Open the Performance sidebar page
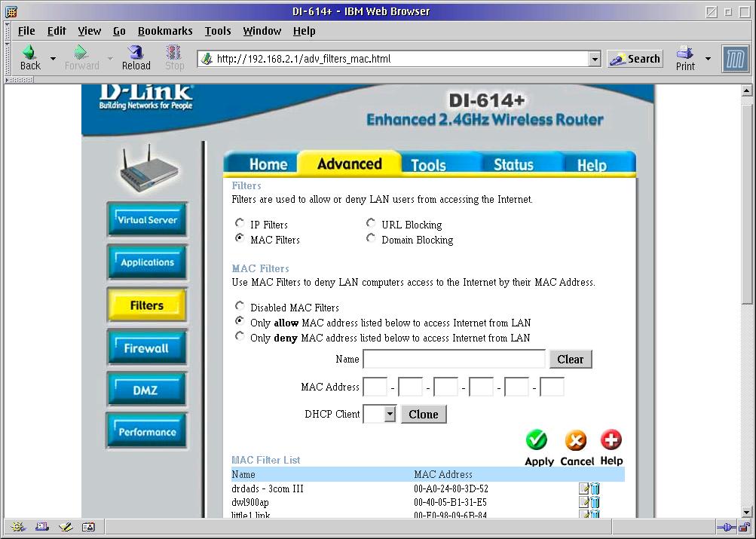Viewport: 756px width, 539px height. (147, 431)
